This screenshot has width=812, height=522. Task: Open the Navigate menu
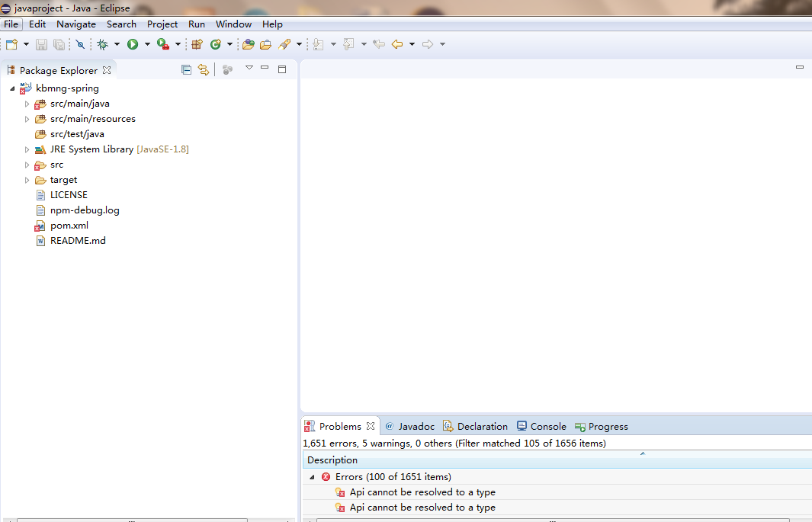[76, 24]
